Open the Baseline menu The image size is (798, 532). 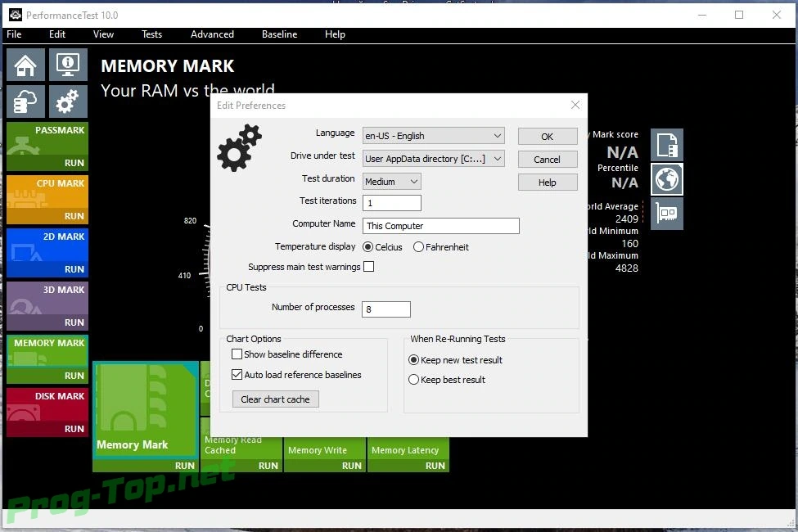[x=279, y=34]
